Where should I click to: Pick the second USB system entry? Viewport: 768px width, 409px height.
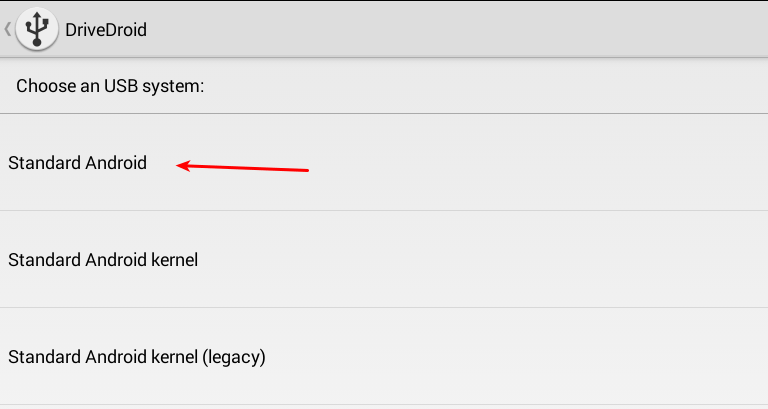pos(103,260)
